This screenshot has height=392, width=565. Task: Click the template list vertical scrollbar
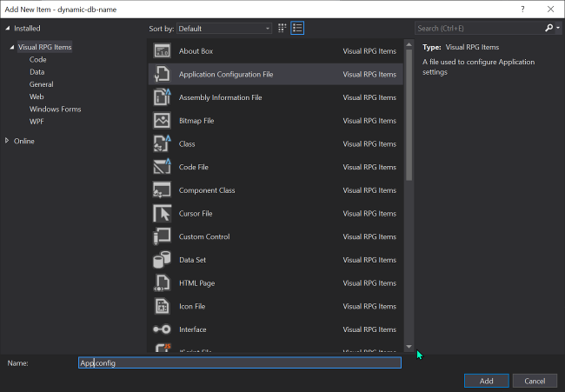coord(409,113)
